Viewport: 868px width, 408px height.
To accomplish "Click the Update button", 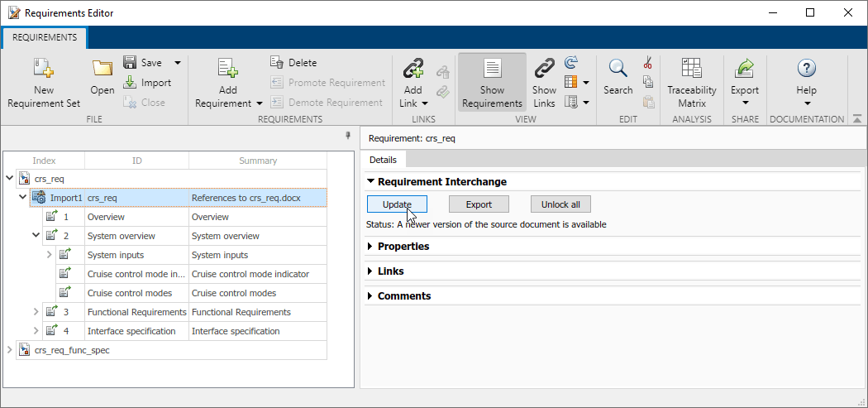I will pos(397,204).
